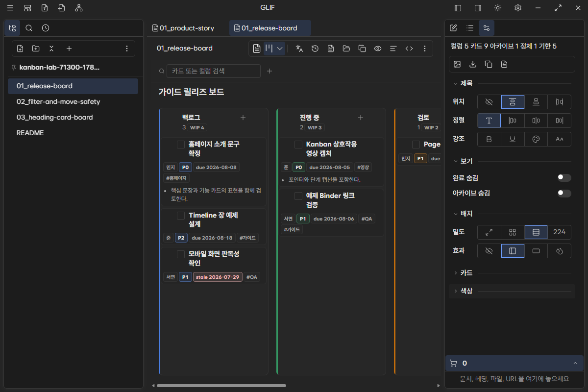
Task: Open the outline lines icon in toolbar
Action: pos(393,49)
